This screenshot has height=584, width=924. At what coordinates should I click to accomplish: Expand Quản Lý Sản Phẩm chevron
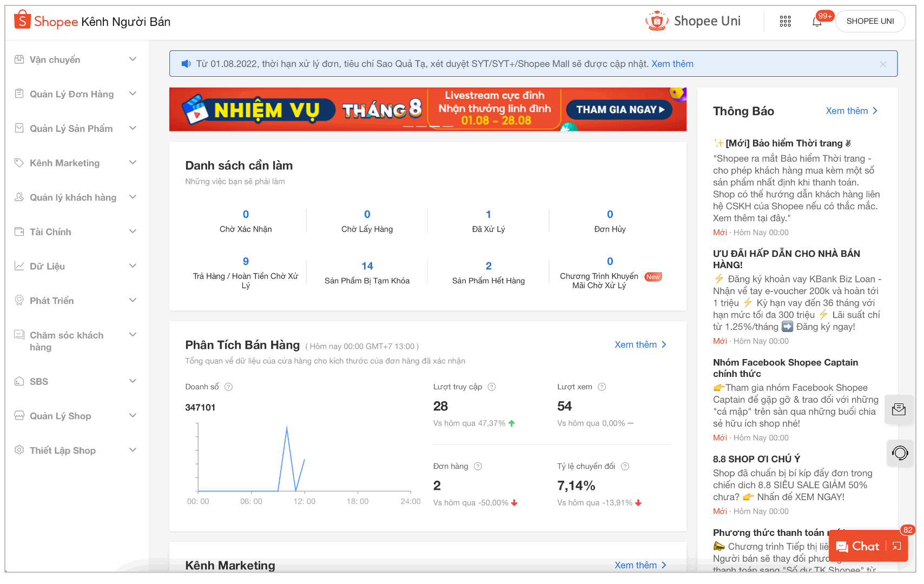click(133, 128)
